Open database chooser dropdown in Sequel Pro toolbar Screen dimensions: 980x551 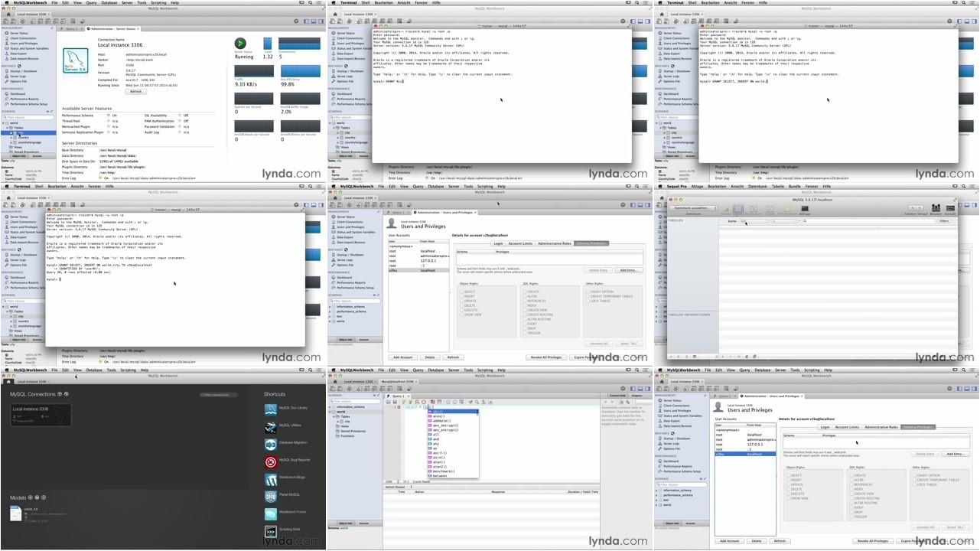point(694,208)
